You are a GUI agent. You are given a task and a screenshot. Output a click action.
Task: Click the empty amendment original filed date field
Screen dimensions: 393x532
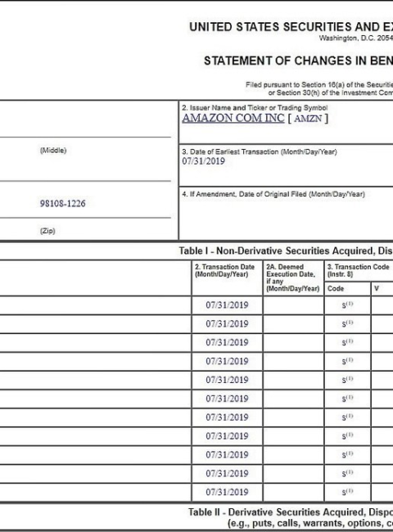pos(286,219)
